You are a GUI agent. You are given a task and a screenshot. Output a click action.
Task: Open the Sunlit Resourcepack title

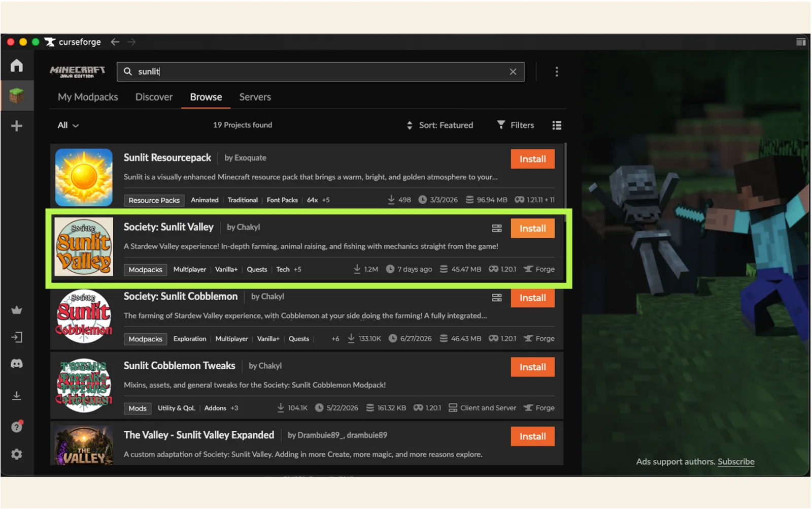167,158
